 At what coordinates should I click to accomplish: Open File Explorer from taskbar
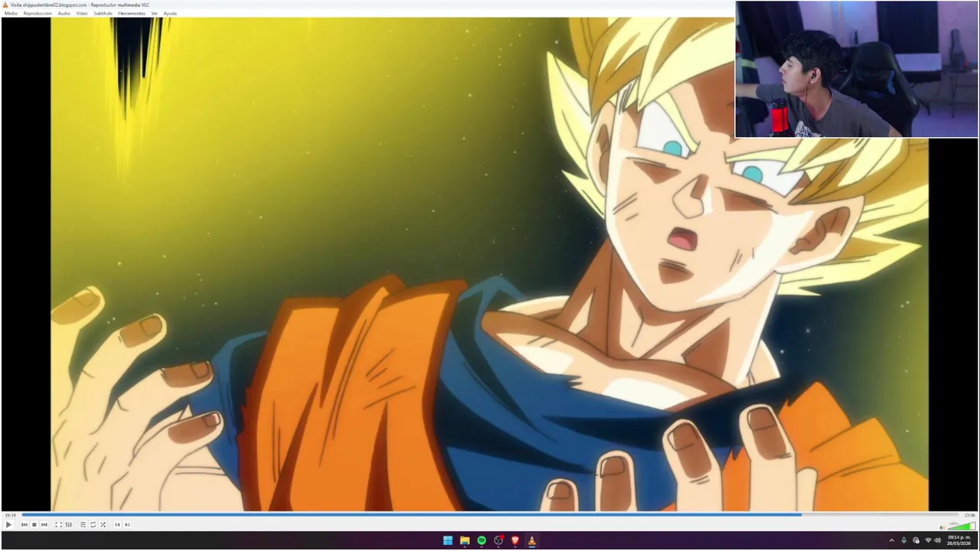pyautogui.click(x=465, y=540)
